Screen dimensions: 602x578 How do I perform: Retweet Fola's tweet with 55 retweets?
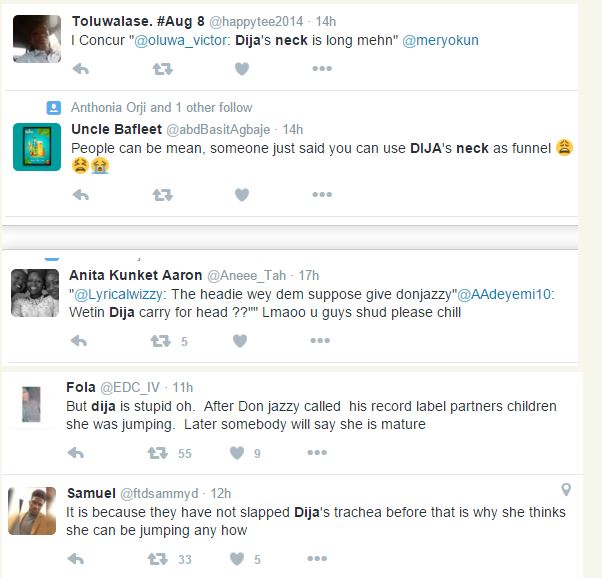157,453
